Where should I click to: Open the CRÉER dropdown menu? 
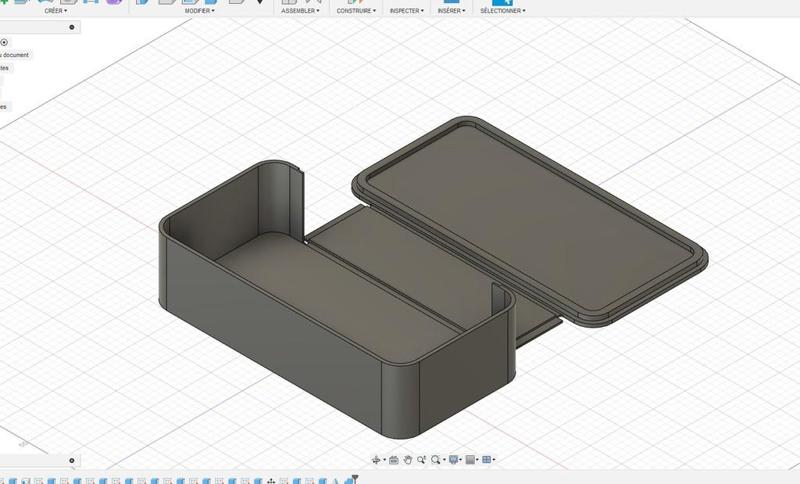click(55, 11)
